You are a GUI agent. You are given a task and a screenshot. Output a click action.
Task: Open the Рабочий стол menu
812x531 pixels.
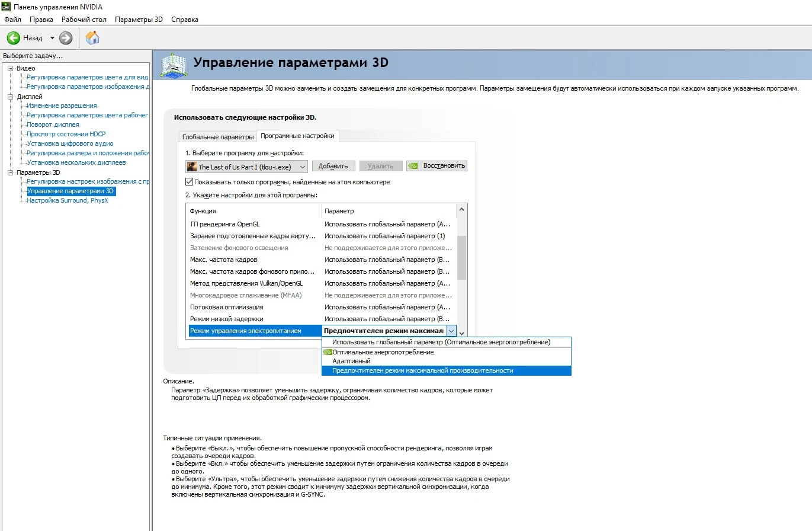tap(84, 20)
